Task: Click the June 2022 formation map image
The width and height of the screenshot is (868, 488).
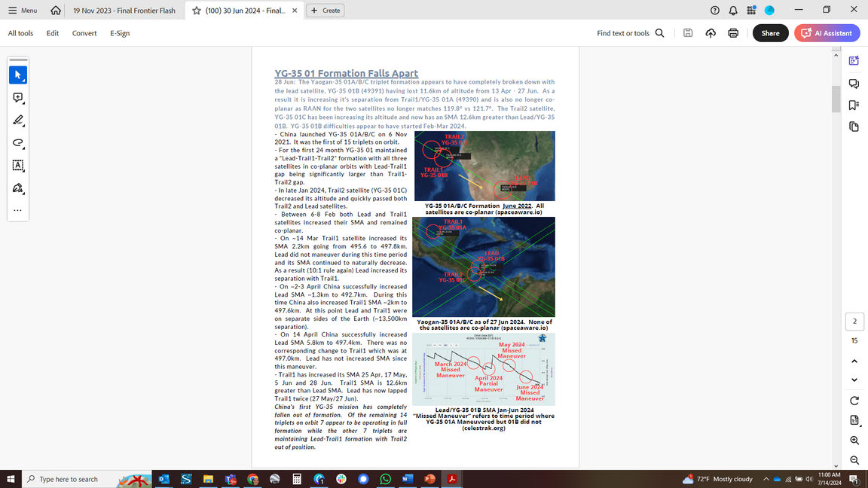Action: click(484, 166)
